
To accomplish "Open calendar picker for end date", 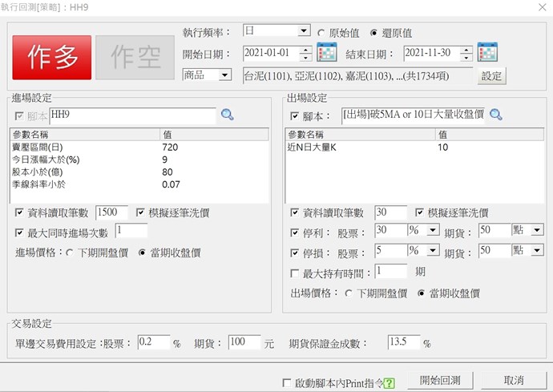I will point(487,54).
